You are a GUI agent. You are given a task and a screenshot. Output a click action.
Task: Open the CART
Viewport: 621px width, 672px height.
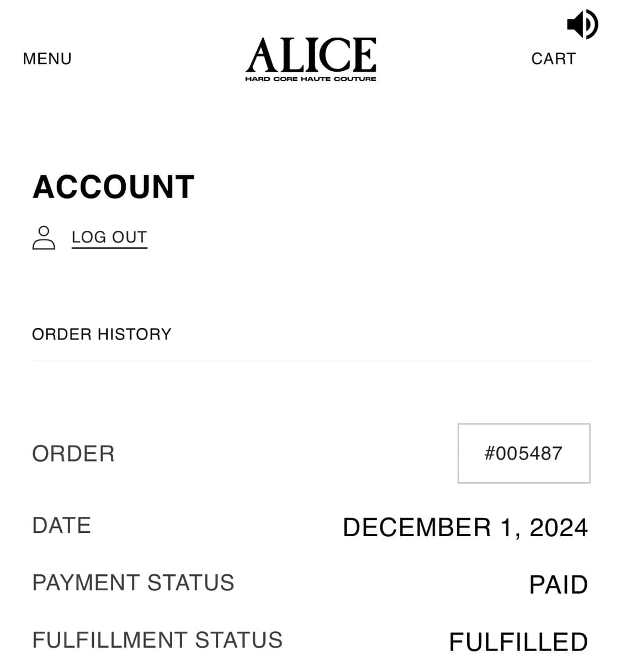point(554,59)
